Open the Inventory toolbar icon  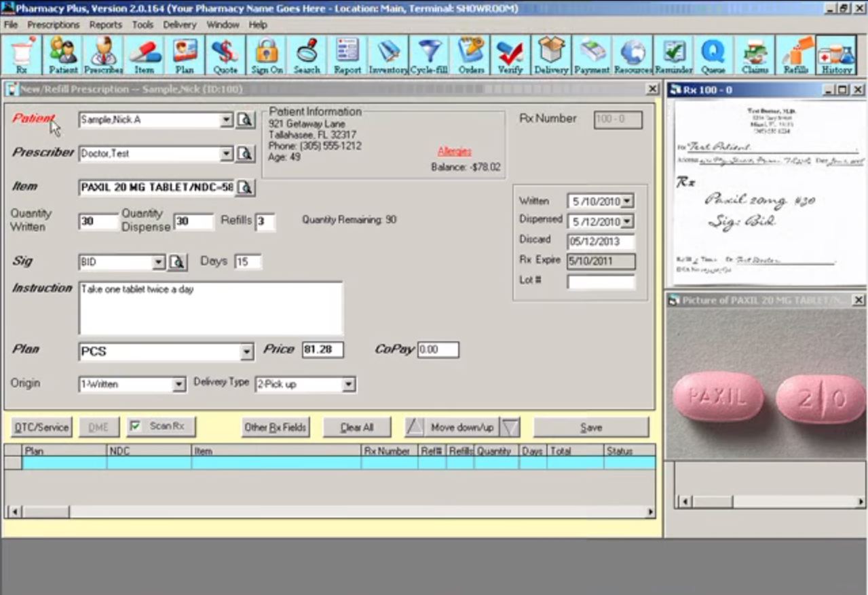388,55
